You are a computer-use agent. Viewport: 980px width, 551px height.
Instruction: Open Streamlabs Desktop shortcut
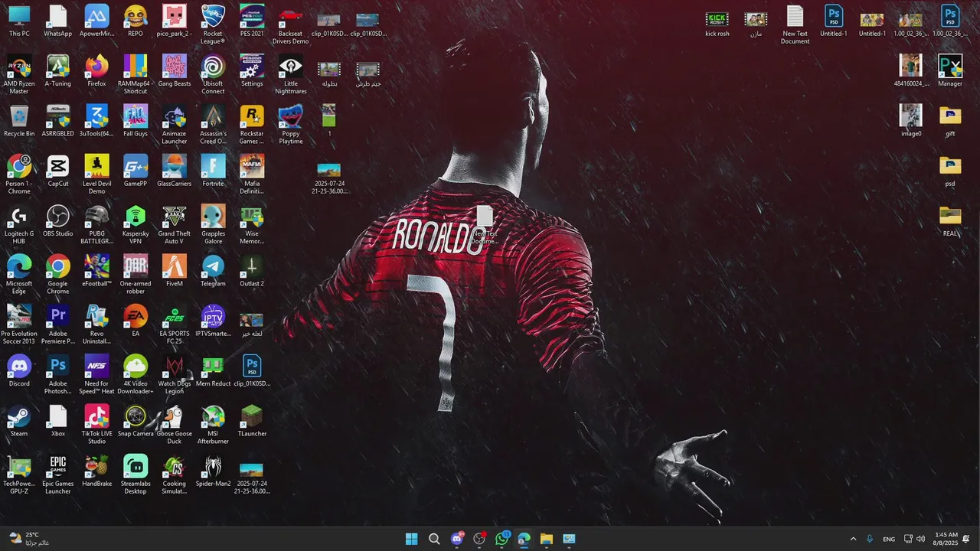[x=136, y=474]
